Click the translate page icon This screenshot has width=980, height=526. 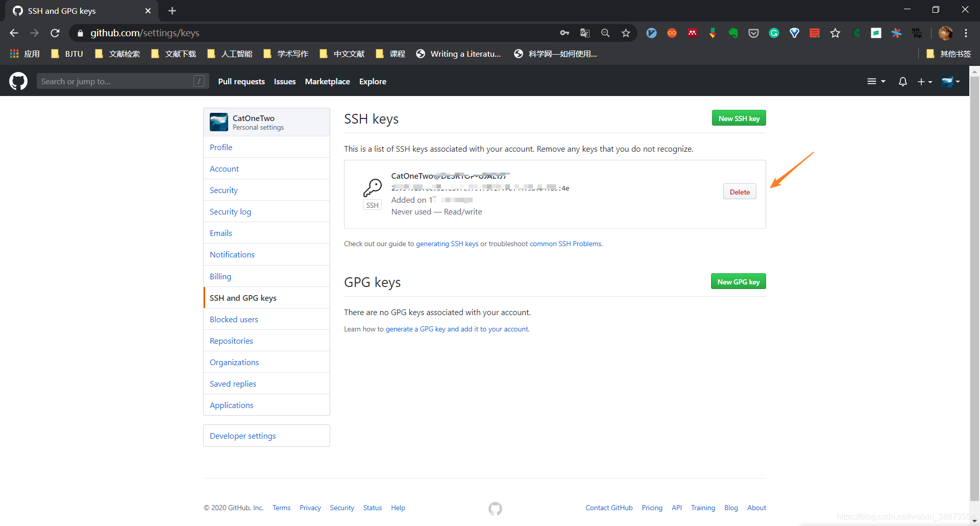585,33
